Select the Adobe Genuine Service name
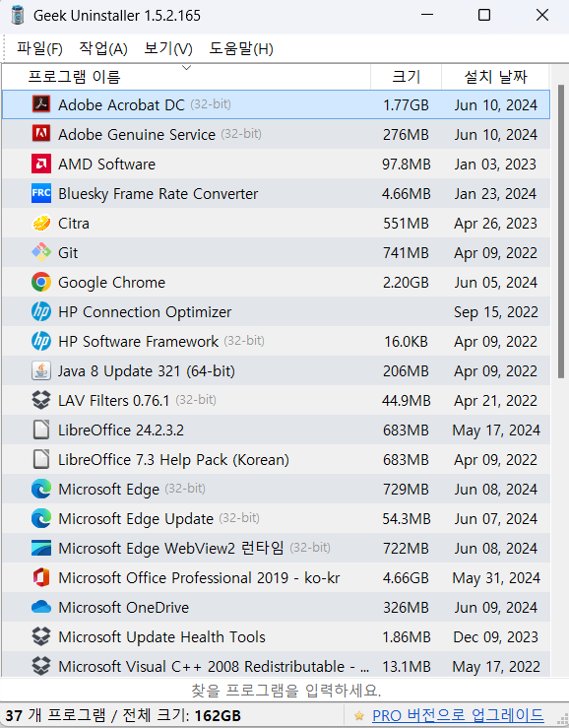This screenshot has height=728, width=569. (x=137, y=135)
